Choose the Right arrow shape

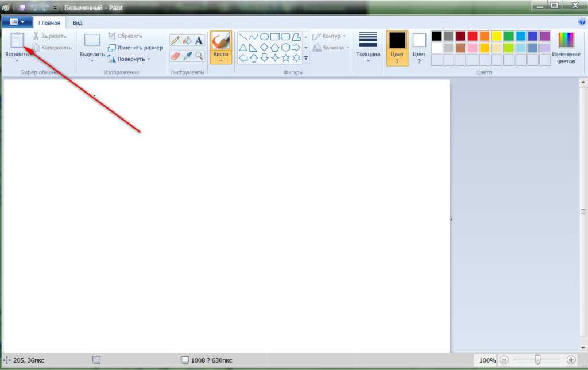(x=296, y=48)
